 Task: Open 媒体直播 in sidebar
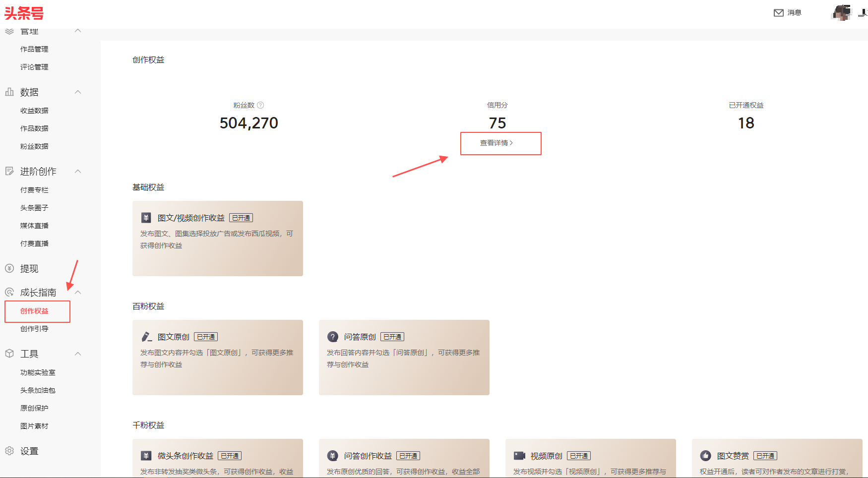[x=34, y=226]
